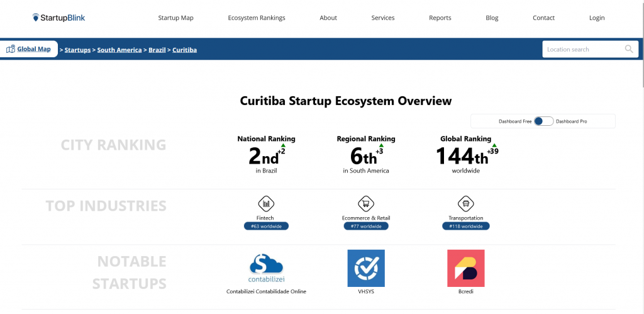644x314 pixels.
Task: Open the Contact menu item
Action: pos(544,18)
